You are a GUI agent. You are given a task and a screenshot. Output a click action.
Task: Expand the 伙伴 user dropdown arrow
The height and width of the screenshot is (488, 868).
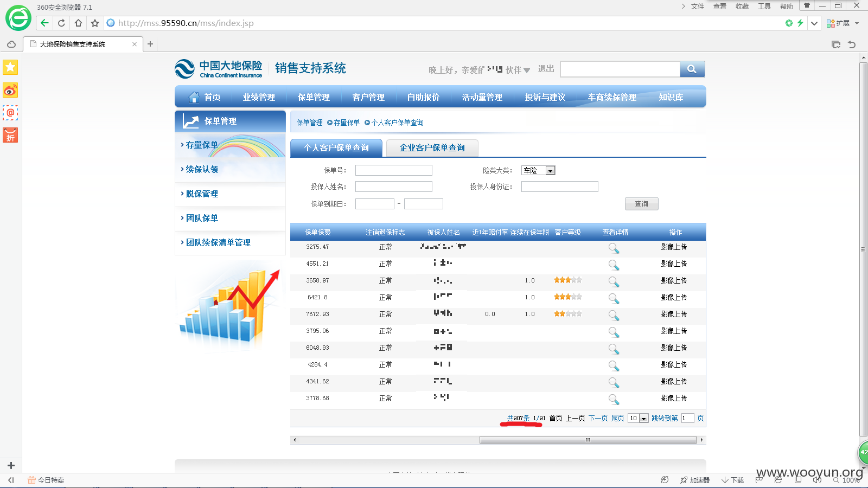pos(527,70)
